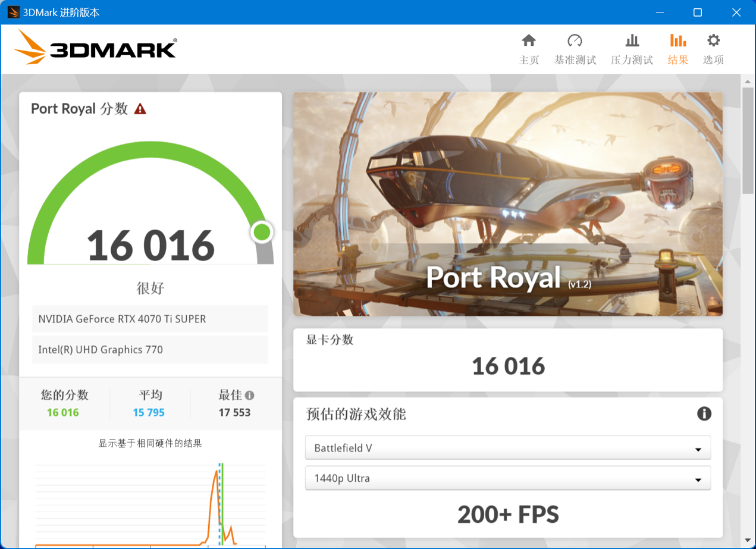Open Options (选项) gear icon
Viewport: 756px width, 549px height.
[x=713, y=40]
